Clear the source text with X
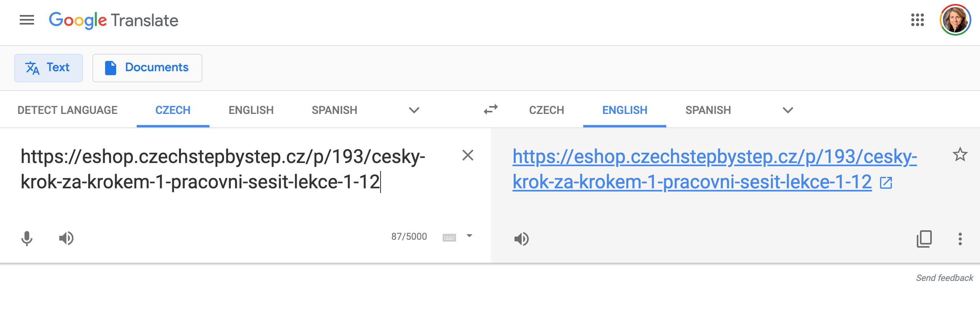 click(x=468, y=155)
